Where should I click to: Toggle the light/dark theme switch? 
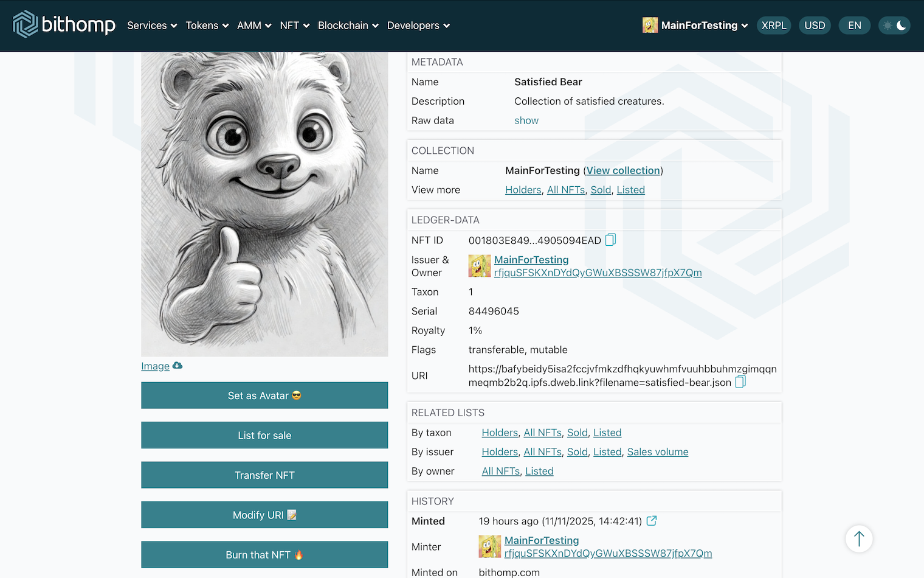(894, 26)
